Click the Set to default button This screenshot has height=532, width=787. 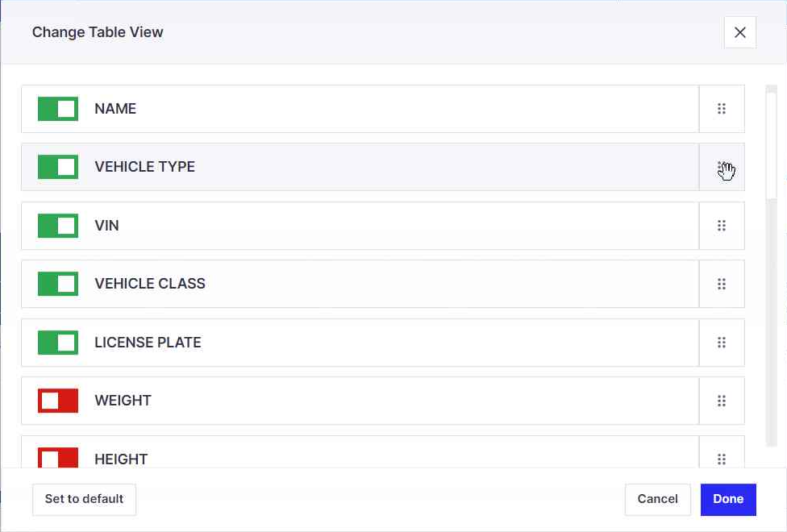(x=84, y=499)
